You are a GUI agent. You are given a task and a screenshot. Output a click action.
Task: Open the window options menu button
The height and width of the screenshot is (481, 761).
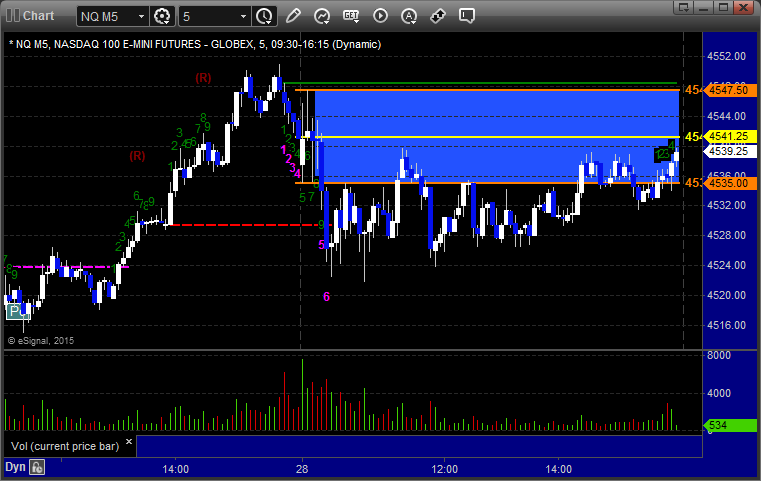click(684, 7)
